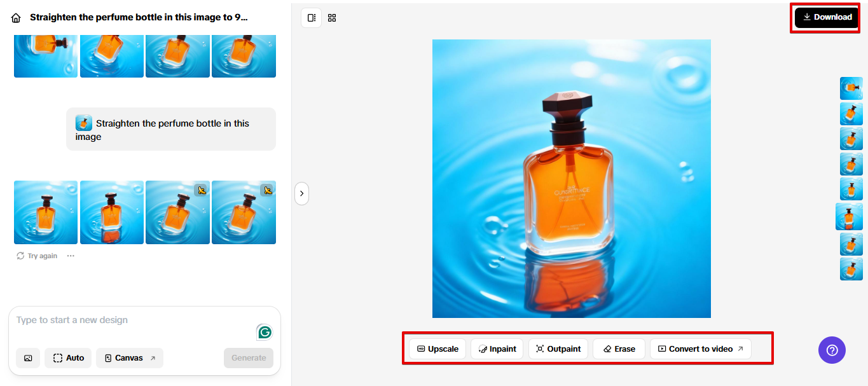The height and width of the screenshot is (386, 868).
Task: Click Try again to regenerate
Action: [37, 256]
